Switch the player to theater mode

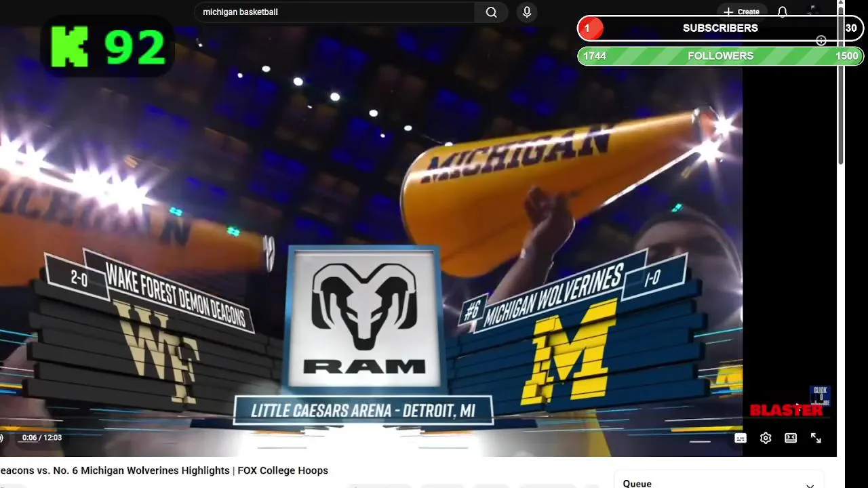pyautogui.click(x=791, y=438)
